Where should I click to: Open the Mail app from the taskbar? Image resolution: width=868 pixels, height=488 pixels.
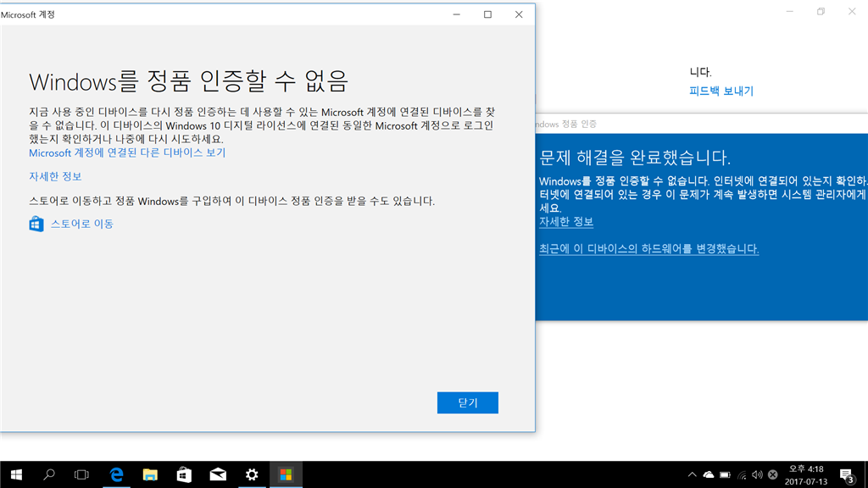pos(218,474)
